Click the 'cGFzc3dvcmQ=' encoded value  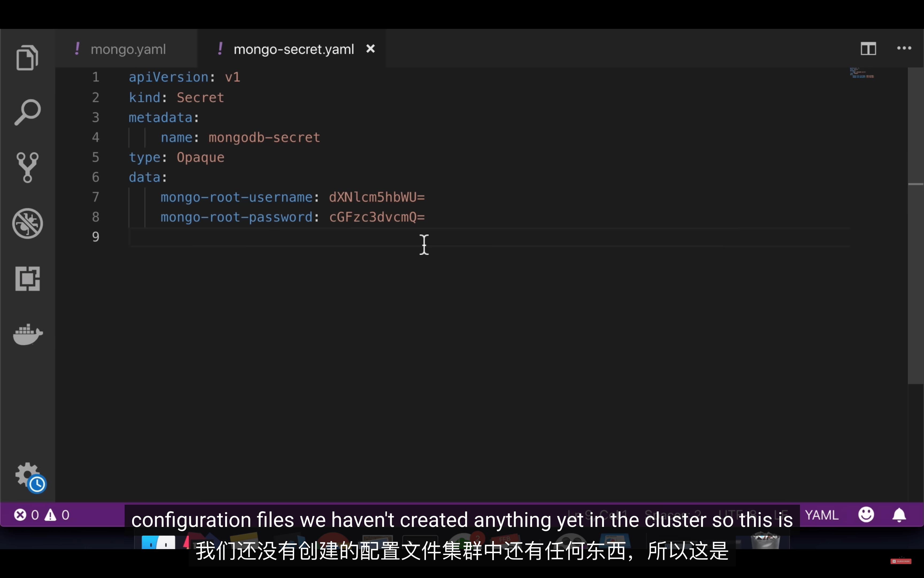click(x=377, y=217)
